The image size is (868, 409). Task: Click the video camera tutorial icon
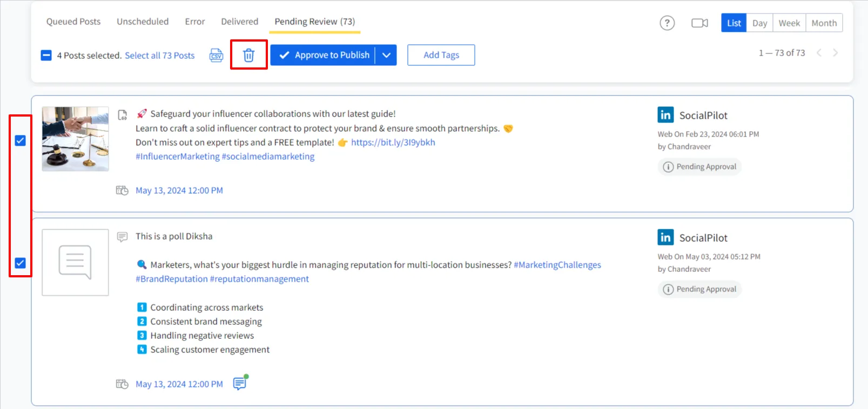pos(699,23)
